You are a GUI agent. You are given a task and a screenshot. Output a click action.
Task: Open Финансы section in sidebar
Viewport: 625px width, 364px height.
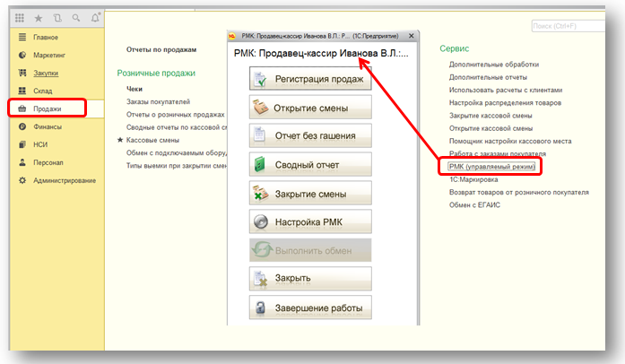[48, 126]
